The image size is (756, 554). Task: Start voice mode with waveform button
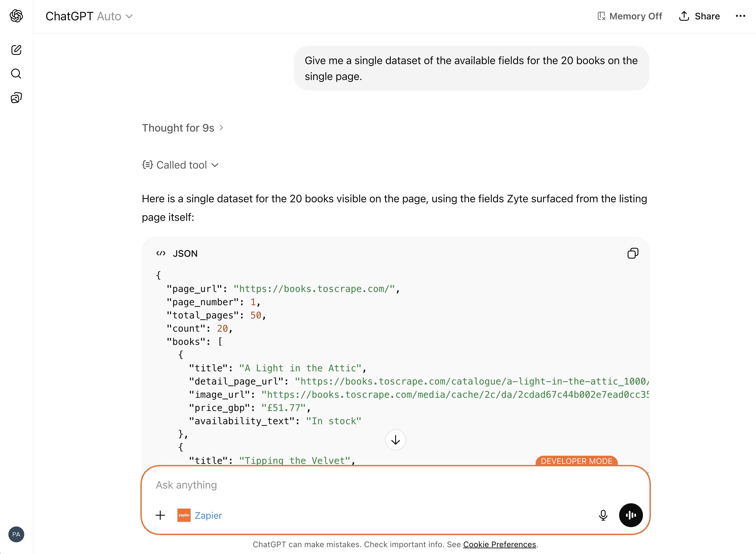[x=631, y=515]
